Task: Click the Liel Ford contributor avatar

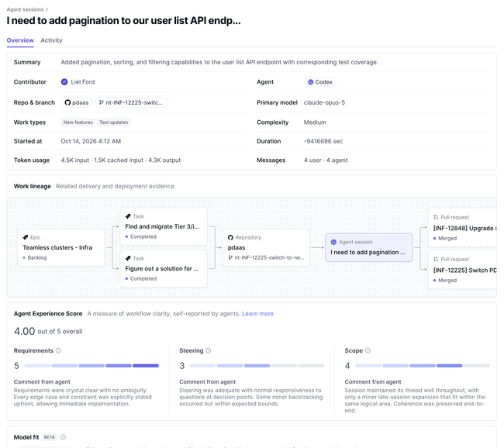Action: 64,82
